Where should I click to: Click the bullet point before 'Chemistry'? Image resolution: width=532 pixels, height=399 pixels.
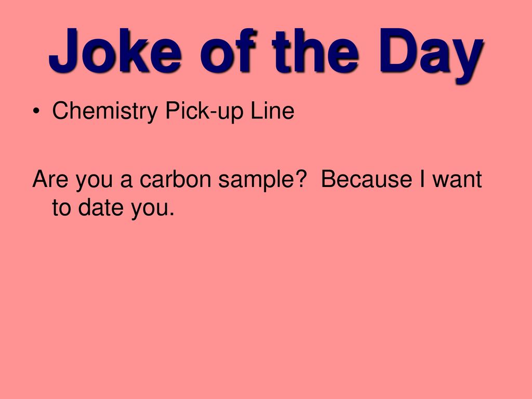[x=36, y=112]
